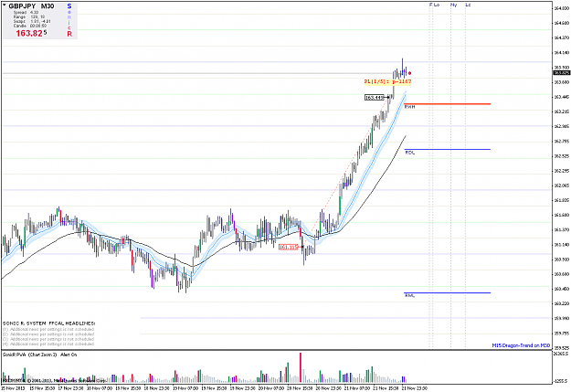Click the current price tag on price axis
The height and width of the screenshot is (392, 571).
point(561,73)
